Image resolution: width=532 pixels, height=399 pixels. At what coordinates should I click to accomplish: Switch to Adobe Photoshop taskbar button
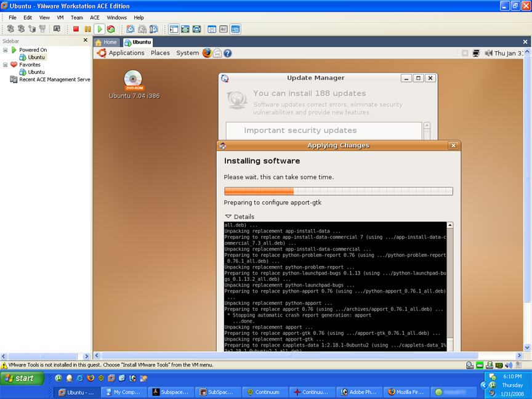tap(360, 392)
